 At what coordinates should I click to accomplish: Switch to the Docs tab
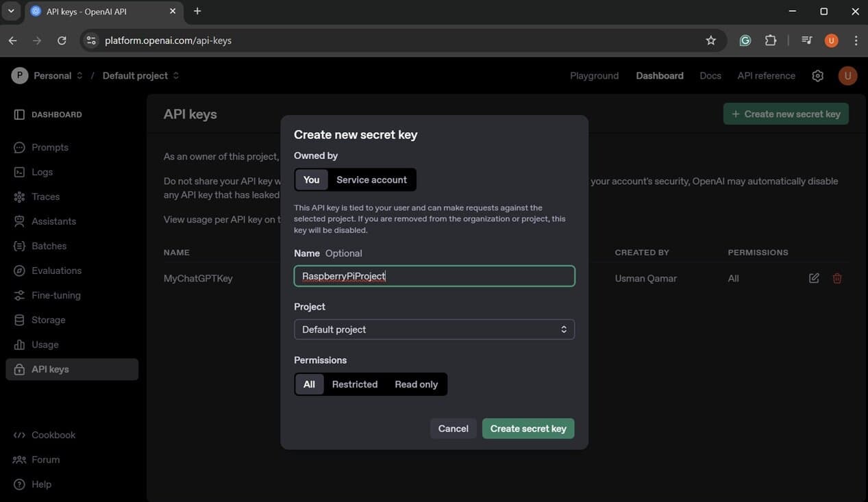pyautogui.click(x=710, y=75)
